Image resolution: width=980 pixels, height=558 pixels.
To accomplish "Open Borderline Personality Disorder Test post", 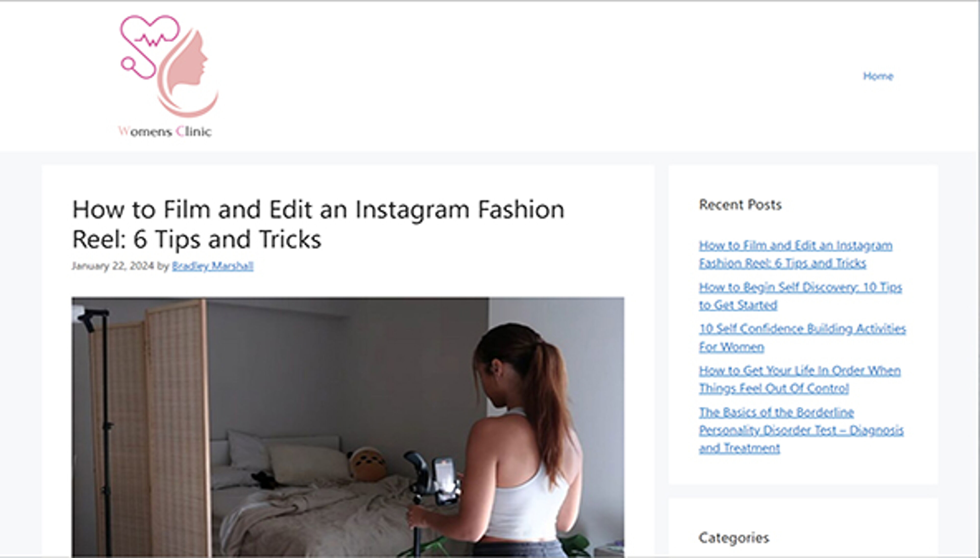I will coord(801,430).
